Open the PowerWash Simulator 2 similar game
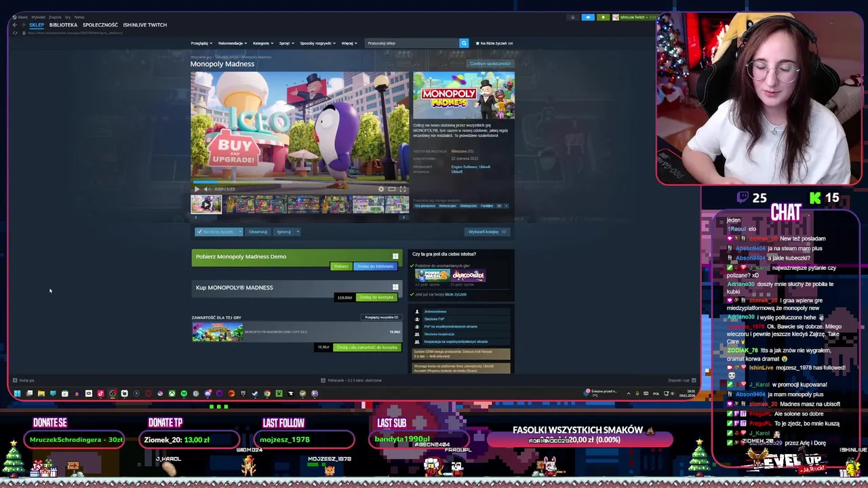Screen dimensions: 868x488 (433, 275)
